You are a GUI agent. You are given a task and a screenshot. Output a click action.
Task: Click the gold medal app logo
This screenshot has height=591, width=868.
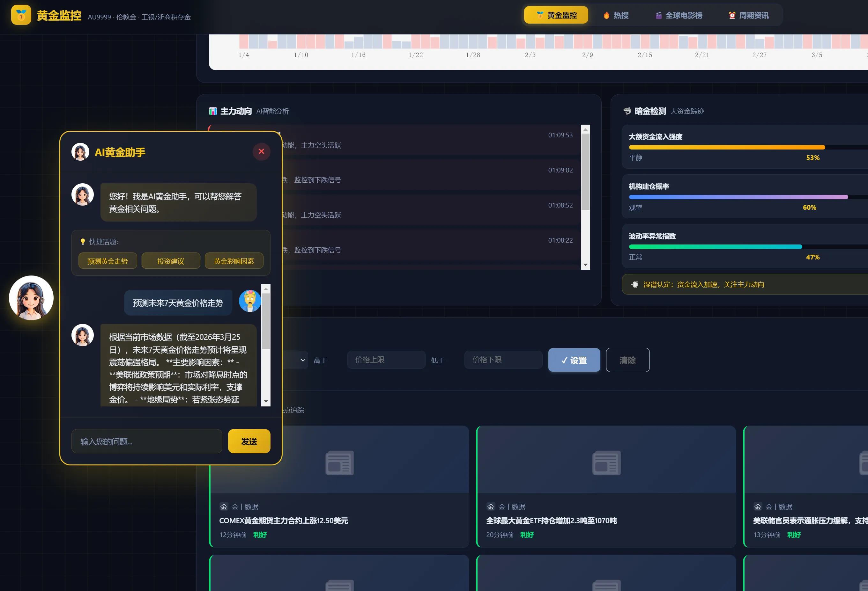(21, 15)
